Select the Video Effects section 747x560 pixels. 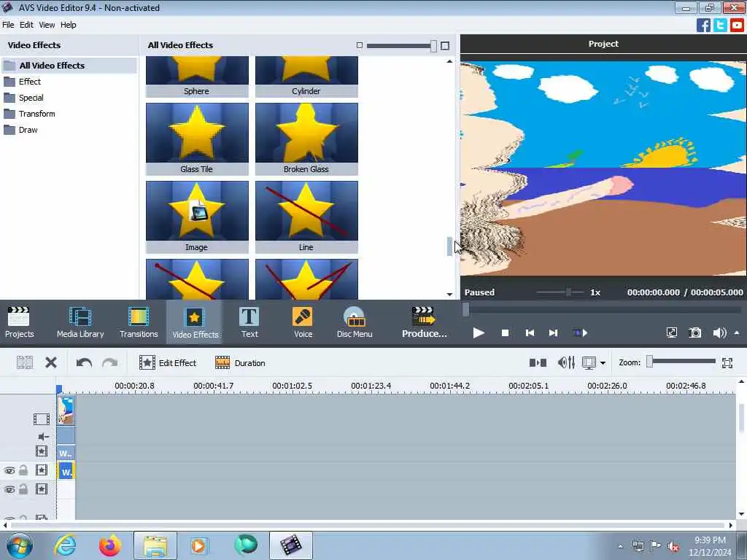tap(195, 322)
